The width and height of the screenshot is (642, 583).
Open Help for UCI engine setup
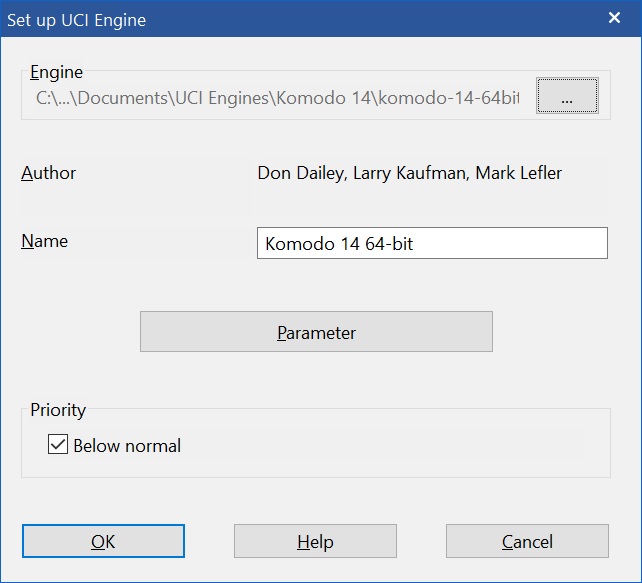click(315, 541)
